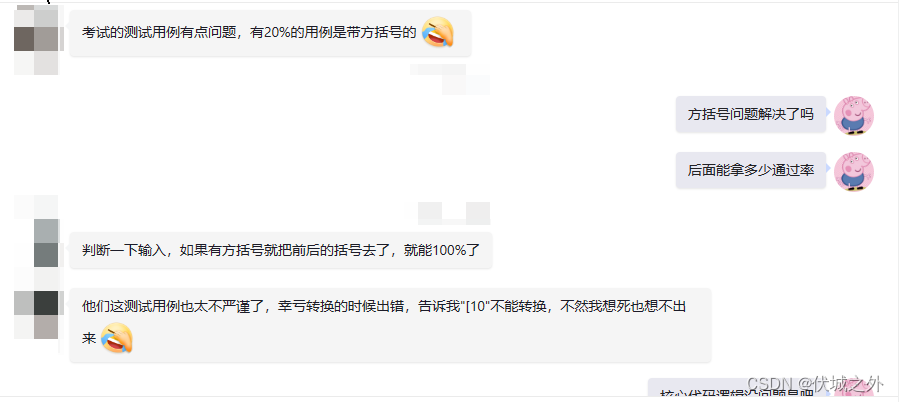Image resolution: width=899 pixels, height=402 pixels.
Task: Select the message bubble 后面能拿多少通过率
Action: point(751,170)
